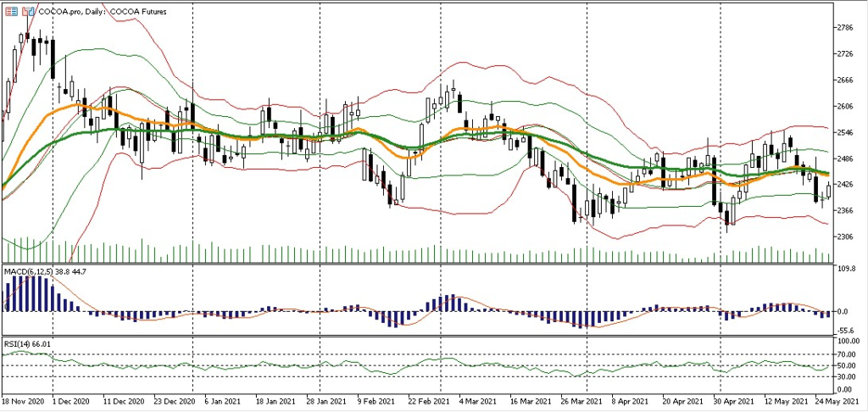Click the 12 May 2021 date label

781,401
